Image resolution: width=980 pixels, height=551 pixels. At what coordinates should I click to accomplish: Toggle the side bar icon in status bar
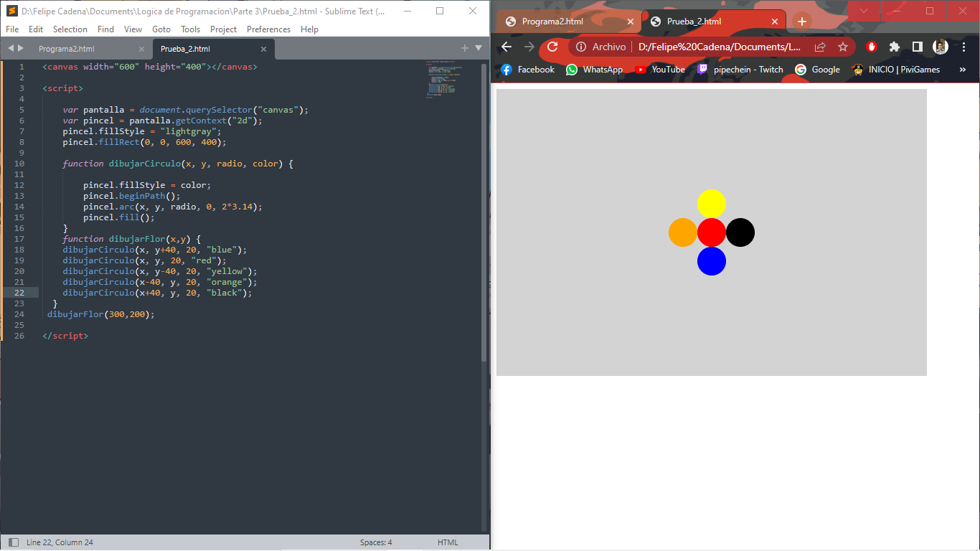(x=13, y=542)
